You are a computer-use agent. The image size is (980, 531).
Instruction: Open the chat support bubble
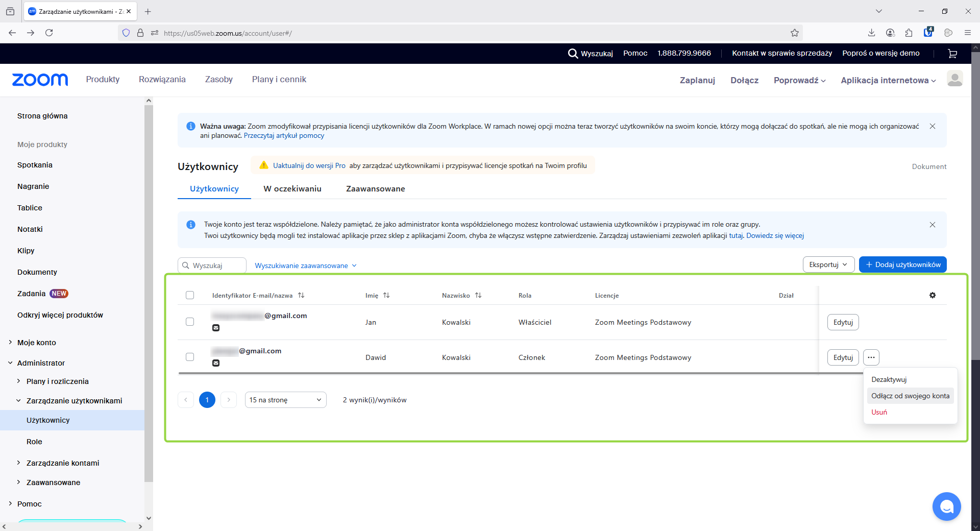point(947,506)
